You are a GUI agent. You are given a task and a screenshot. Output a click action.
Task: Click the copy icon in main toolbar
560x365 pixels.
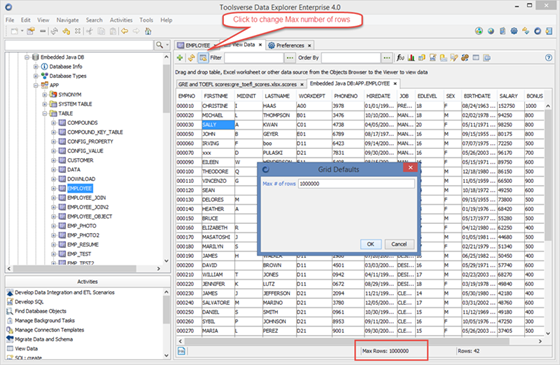tap(101, 31)
